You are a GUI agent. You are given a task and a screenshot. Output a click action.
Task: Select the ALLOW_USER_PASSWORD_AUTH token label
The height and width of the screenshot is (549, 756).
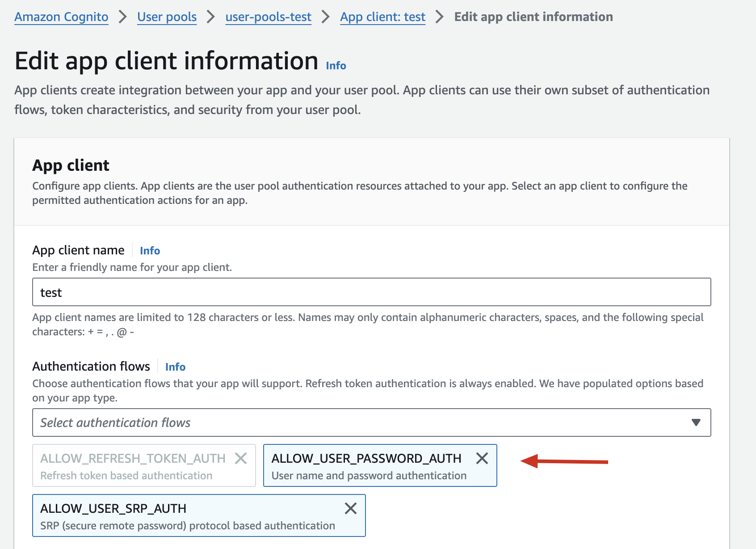pyautogui.click(x=366, y=459)
